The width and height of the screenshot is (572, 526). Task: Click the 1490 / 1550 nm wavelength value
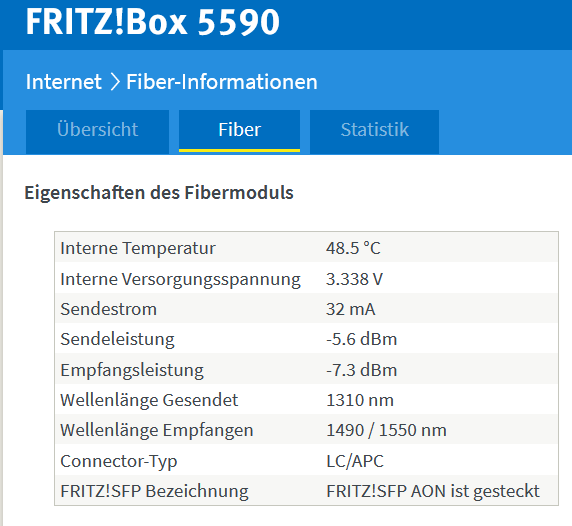click(x=386, y=430)
